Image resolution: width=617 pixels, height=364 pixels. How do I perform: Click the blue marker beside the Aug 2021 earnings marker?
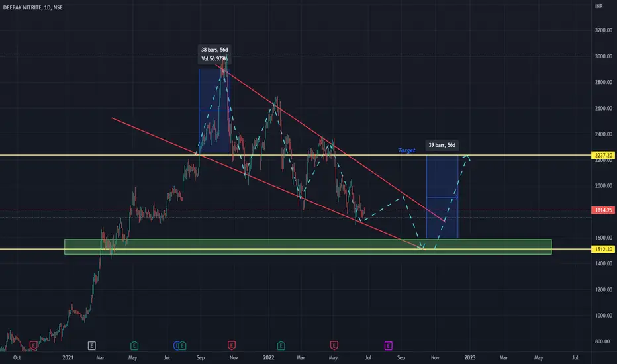tap(176, 346)
